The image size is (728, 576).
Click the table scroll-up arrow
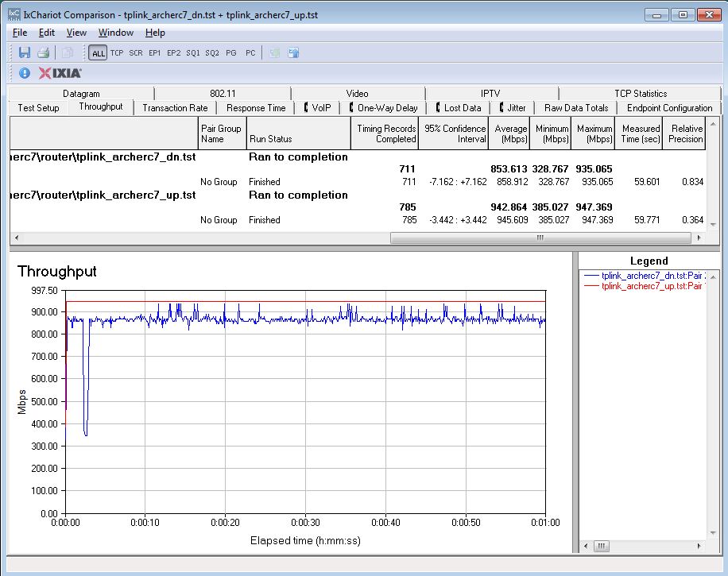(x=713, y=123)
